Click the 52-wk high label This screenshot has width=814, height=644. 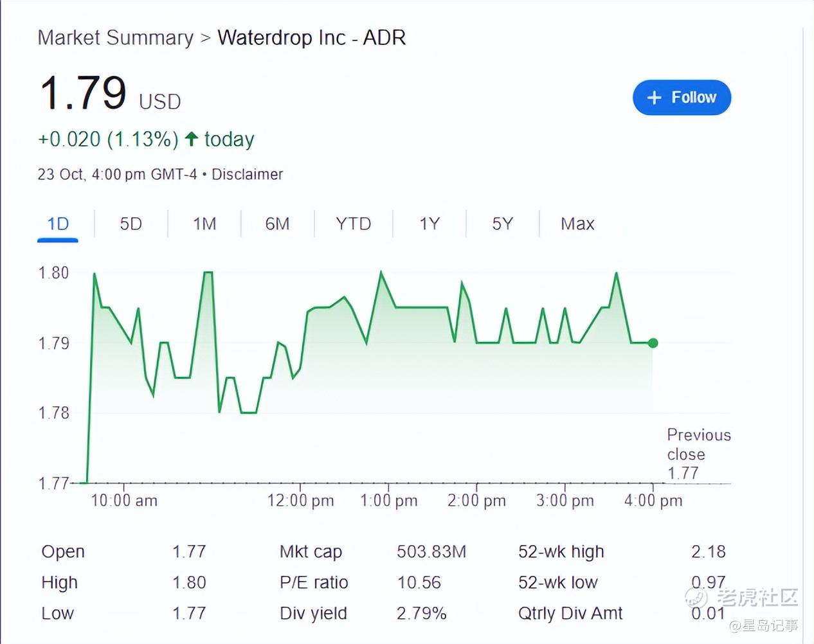coord(561,551)
